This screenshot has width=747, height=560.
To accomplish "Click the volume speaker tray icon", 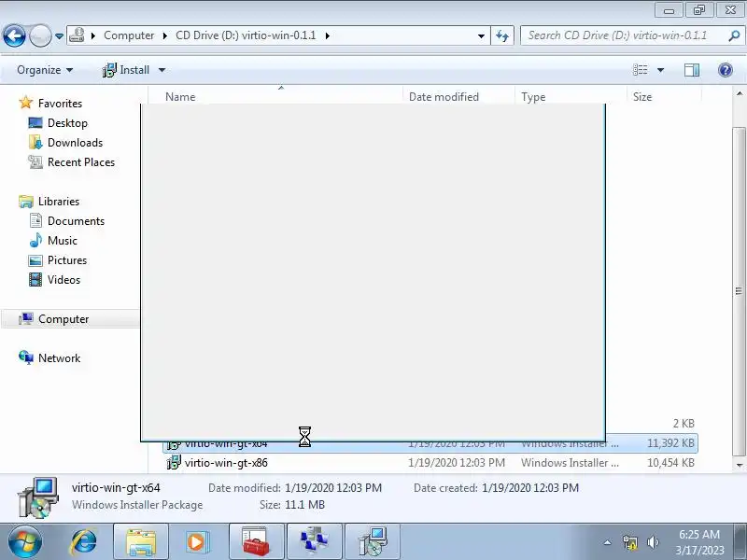I will click(x=653, y=542).
